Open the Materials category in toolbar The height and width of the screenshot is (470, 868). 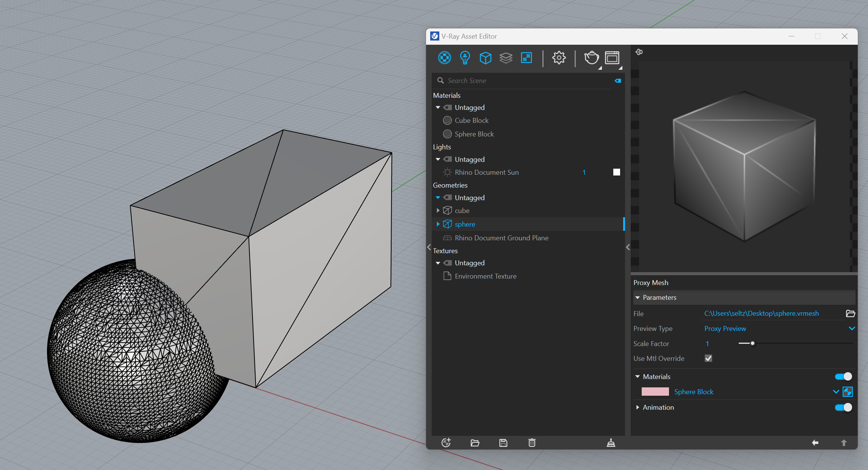(x=444, y=58)
